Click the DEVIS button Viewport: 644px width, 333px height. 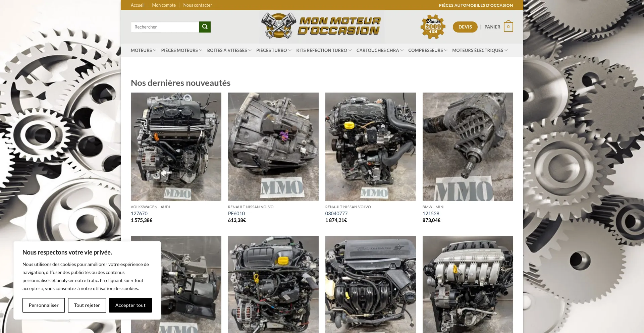(465, 27)
